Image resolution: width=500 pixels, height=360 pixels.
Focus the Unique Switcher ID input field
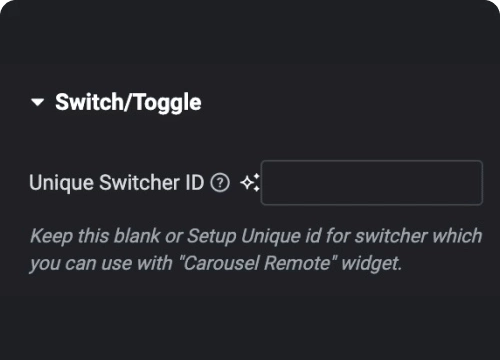(372, 183)
